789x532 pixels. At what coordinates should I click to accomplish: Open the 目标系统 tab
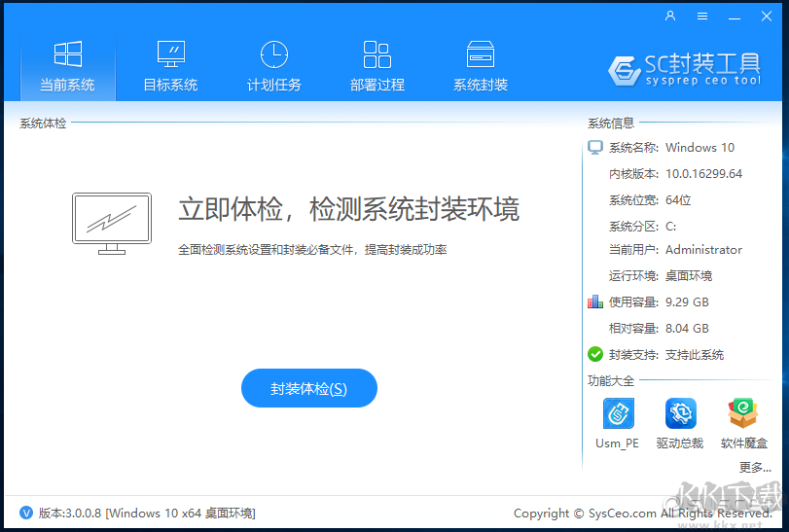pos(170,66)
